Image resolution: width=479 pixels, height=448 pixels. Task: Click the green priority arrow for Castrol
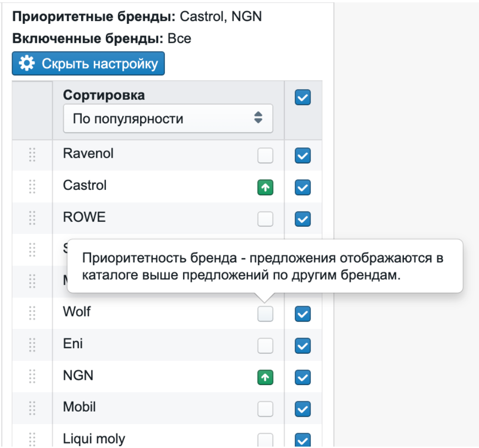pos(265,187)
